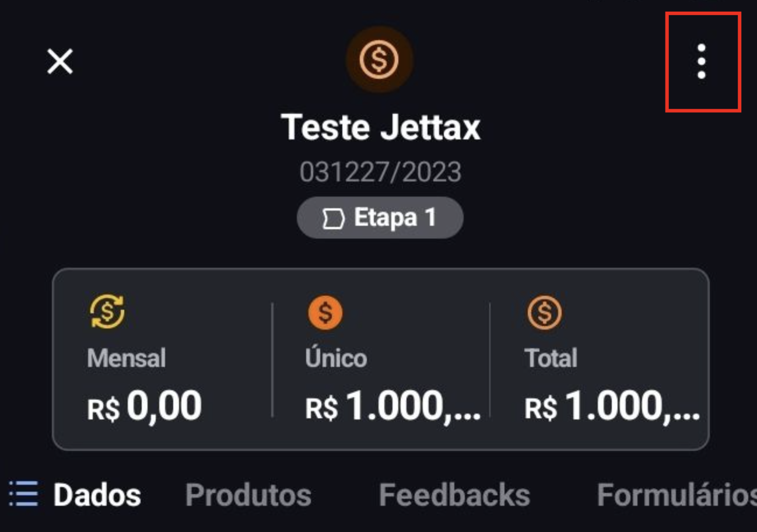This screenshot has width=757, height=532.
Task: Click the Mensal R$ 0,00 value
Action: pyautogui.click(x=145, y=406)
